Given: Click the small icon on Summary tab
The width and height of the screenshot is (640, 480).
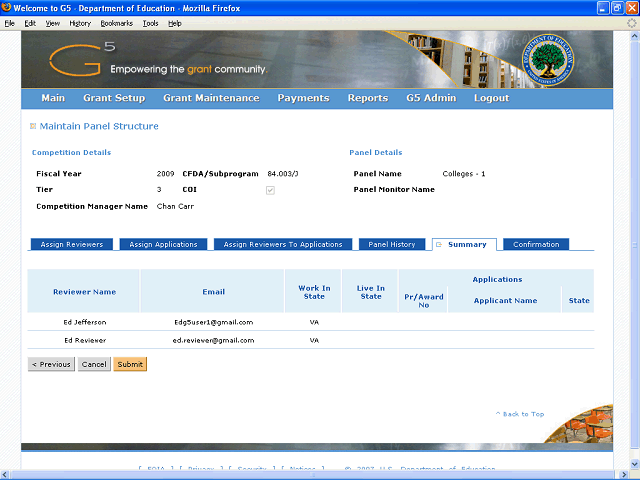Looking at the screenshot, I should (439, 244).
